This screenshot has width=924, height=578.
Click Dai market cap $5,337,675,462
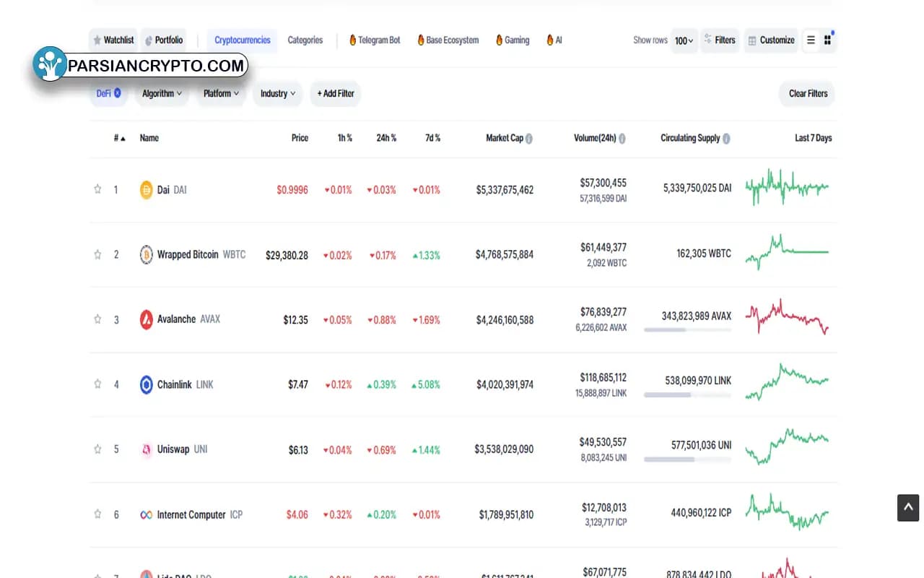(505, 190)
